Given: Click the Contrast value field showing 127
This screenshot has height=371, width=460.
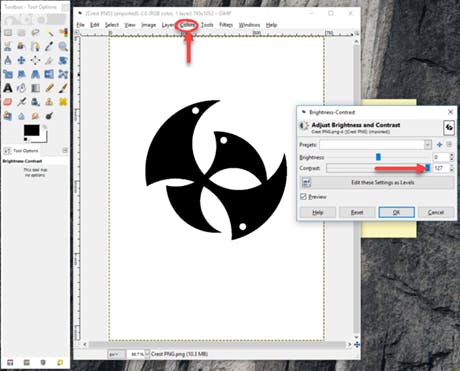Looking at the screenshot, I should click(x=441, y=168).
